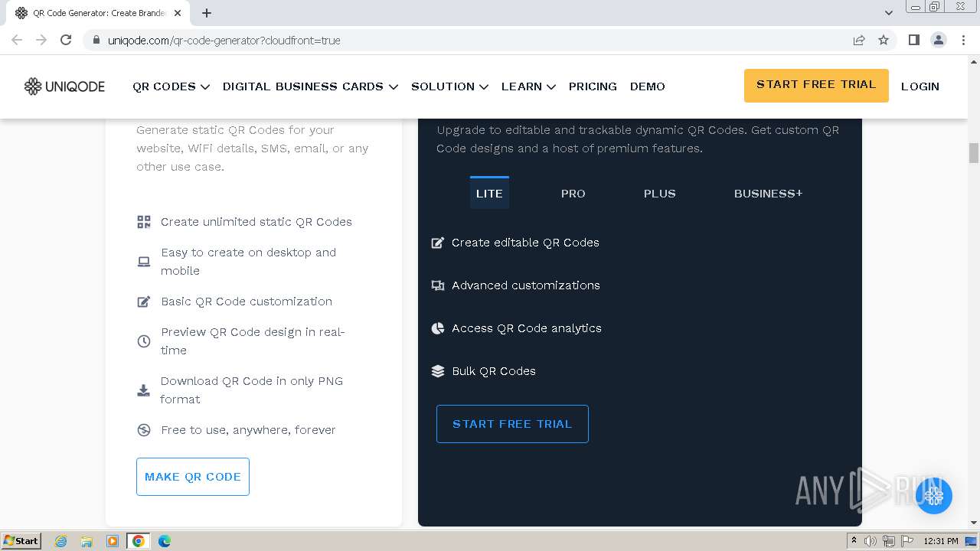The image size is (980, 551).
Task: Bookmark this page with the star icon
Action: (884, 40)
